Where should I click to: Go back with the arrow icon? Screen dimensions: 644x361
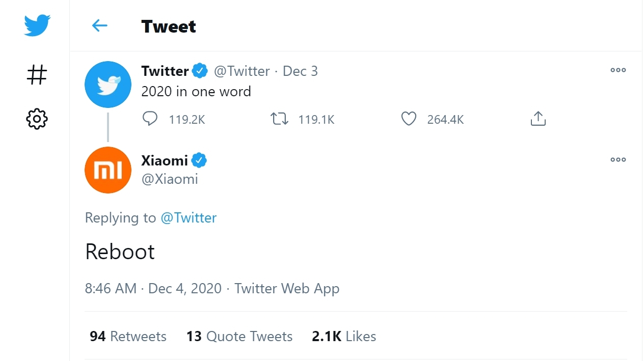(99, 25)
